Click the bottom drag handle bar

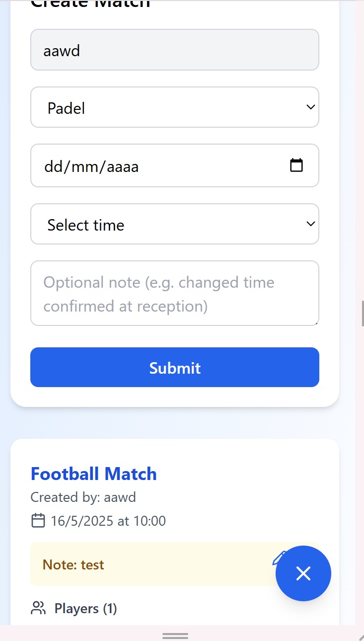coord(175,636)
